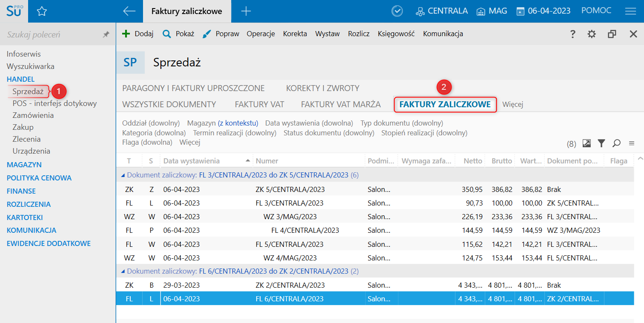The height and width of the screenshot is (323, 644).
Task: Open the Operacje menu
Action: [x=261, y=34]
